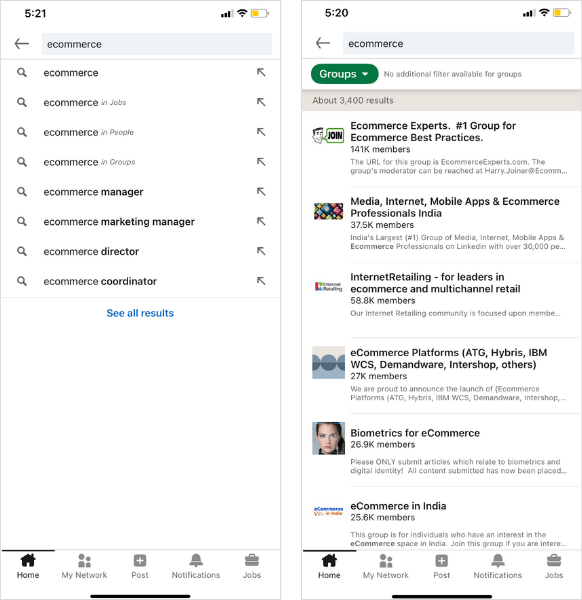582x600 pixels.
Task: Tap Home tab on left phone
Action: point(28,566)
